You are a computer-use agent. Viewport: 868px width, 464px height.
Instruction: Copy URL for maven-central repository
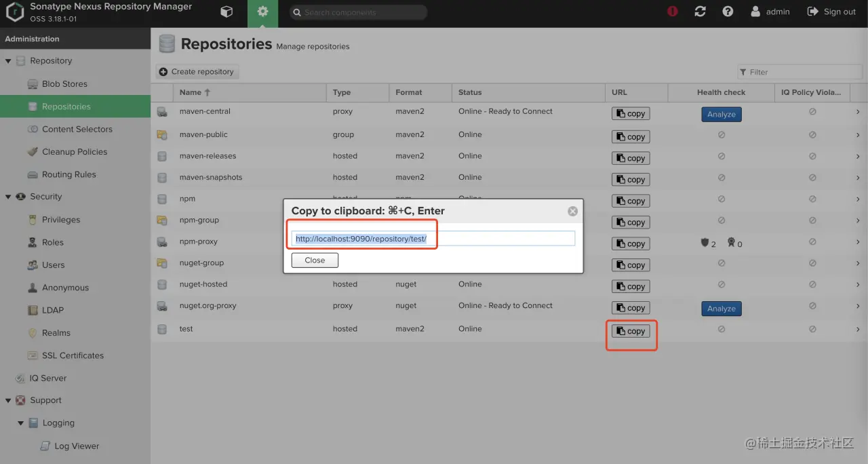point(630,114)
